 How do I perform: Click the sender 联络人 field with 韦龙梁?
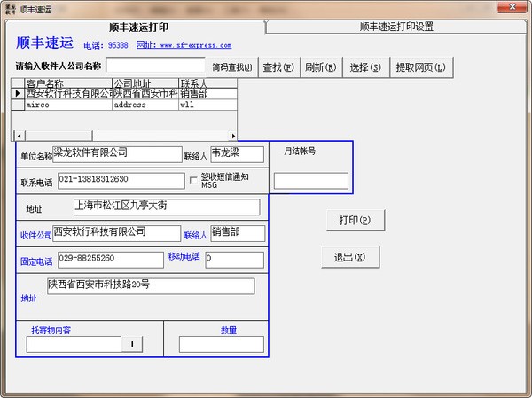click(237, 154)
